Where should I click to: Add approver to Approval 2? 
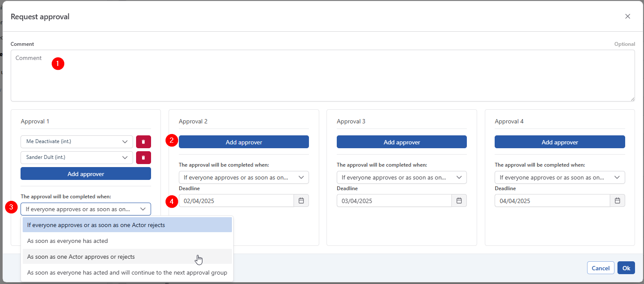tap(243, 142)
